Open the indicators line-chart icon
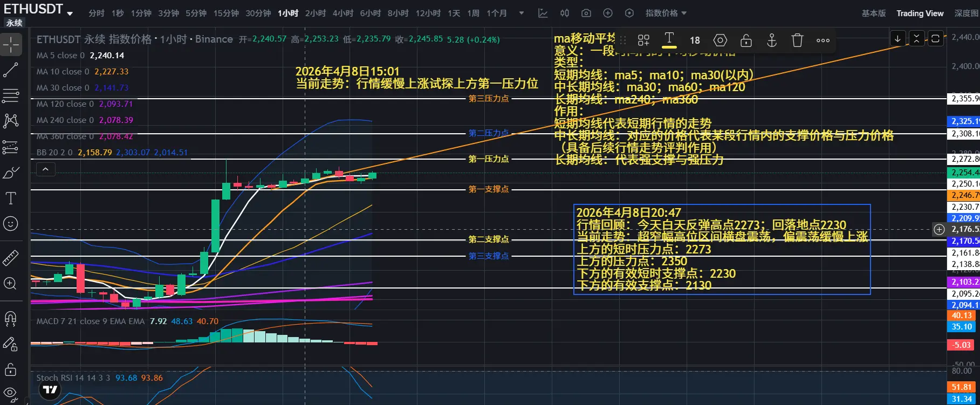This screenshot has width=980, height=405. click(x=543, y=13)
